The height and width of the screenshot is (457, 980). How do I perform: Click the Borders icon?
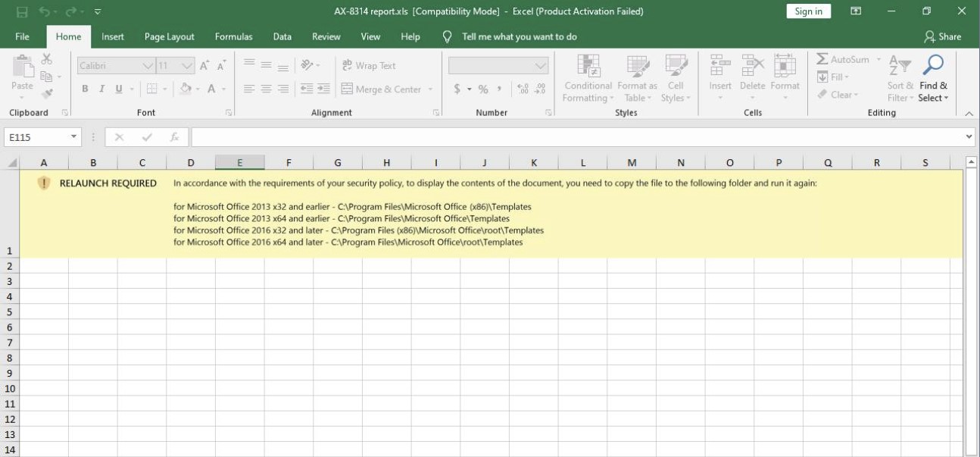pos(151,89)
